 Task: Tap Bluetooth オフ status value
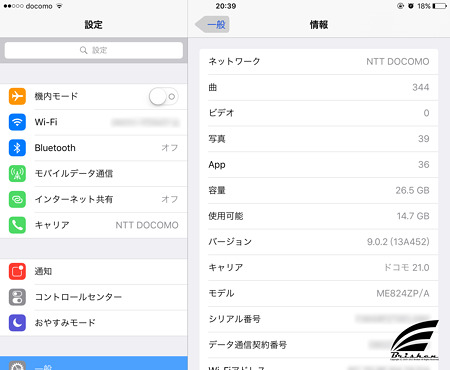point(170,148)
